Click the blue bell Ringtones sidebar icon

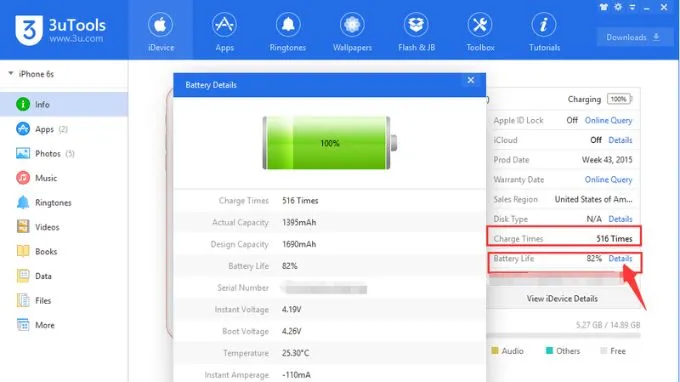point(23,202)
